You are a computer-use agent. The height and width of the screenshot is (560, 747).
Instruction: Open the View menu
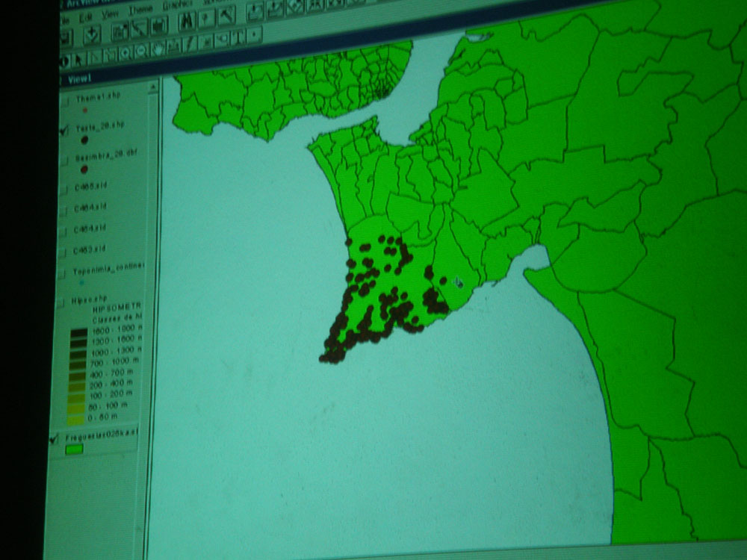[x=110, y=14]
